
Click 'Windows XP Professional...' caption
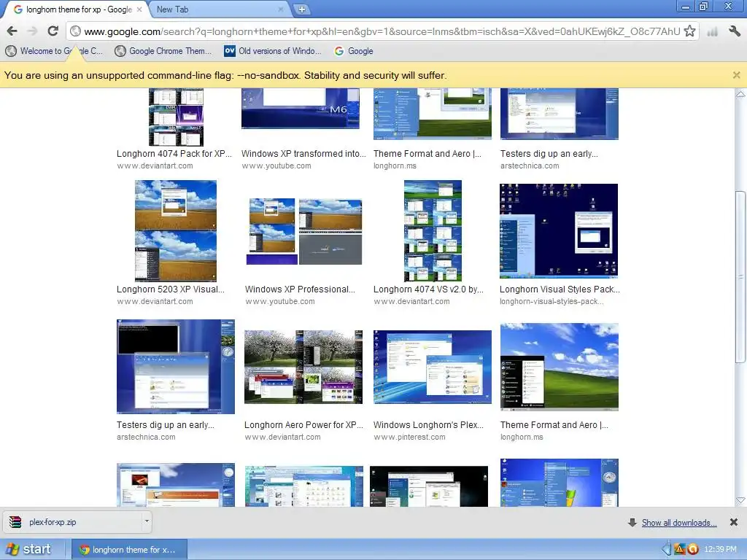pos(300,289)
